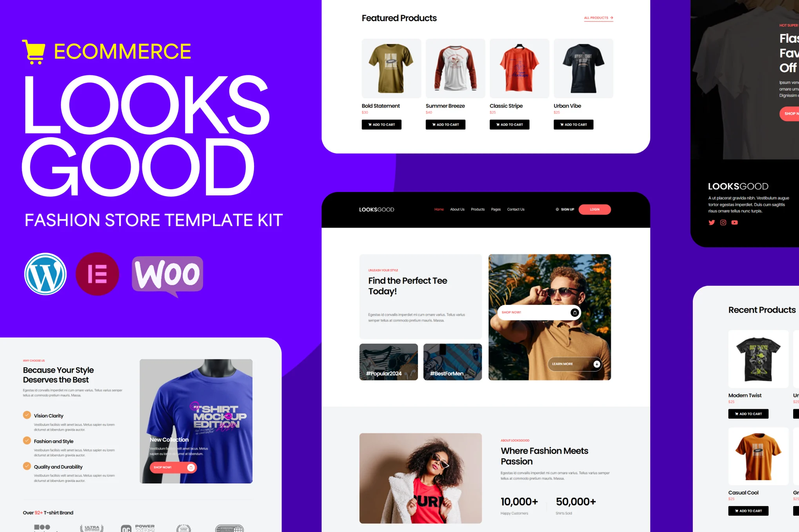
Task: Expand the Pages menu item
Action: (496, 209)
